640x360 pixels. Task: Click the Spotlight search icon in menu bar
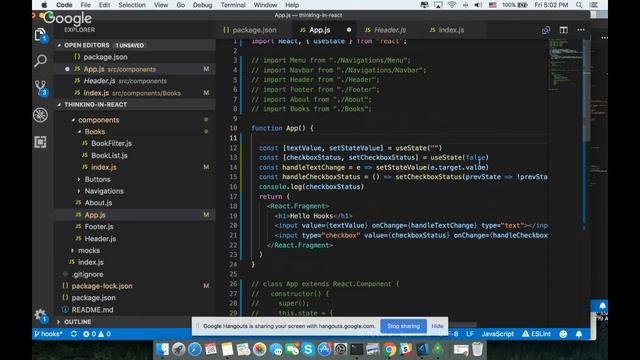coord(579,5)
